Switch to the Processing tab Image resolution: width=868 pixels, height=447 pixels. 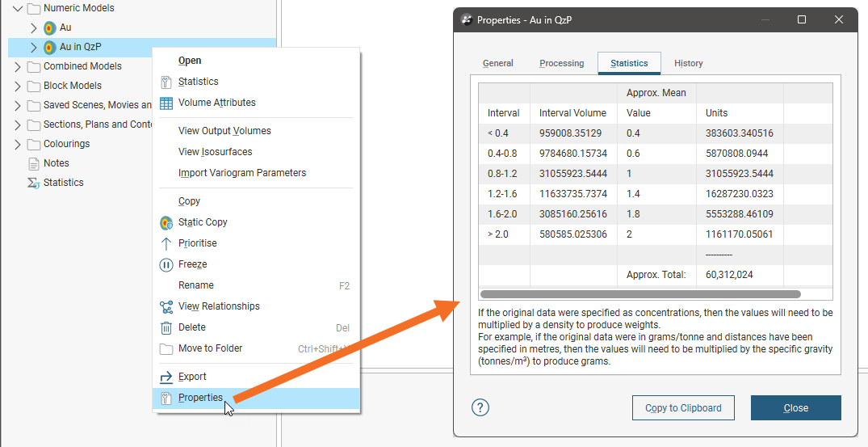561,63
